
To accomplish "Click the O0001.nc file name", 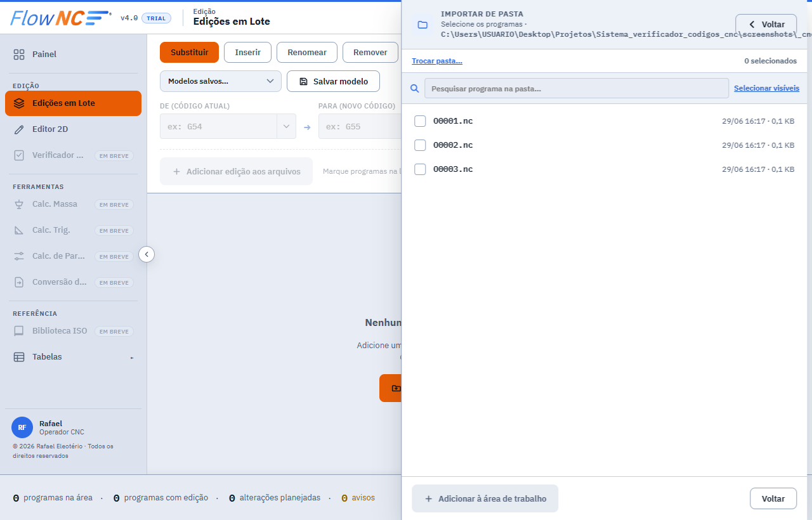I will coord(453,121).
